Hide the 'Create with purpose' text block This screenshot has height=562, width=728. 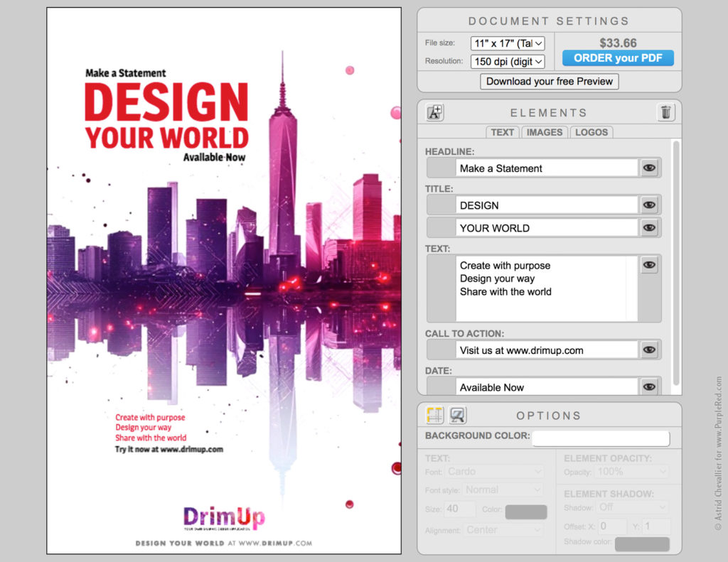pyautogui.click(x=649, y=265)
